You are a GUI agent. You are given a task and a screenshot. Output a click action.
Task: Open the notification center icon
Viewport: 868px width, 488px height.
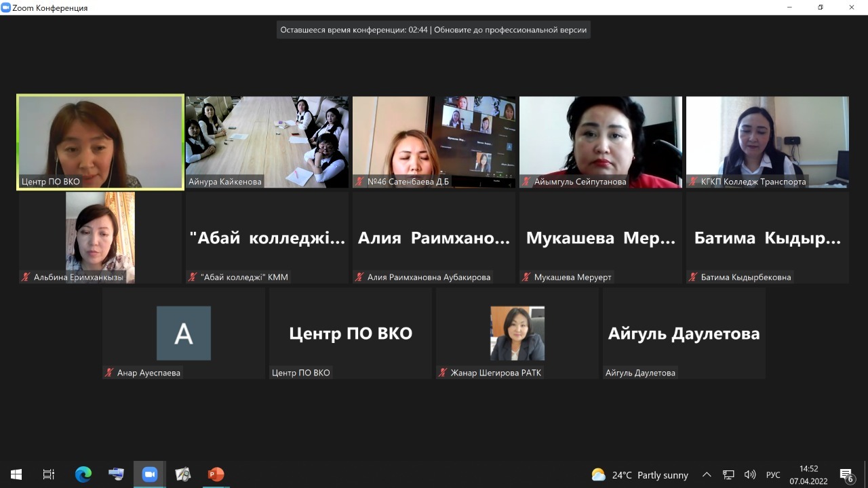pyautogui.click(x=846, y=474)
